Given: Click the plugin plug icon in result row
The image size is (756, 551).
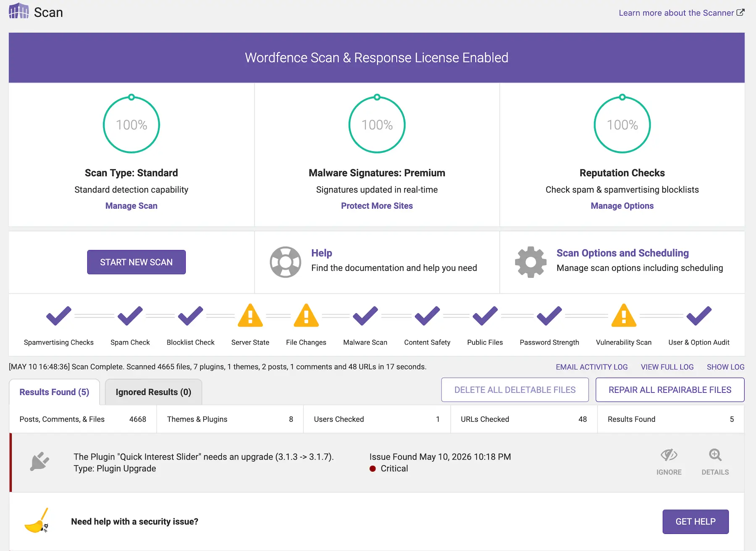Looking at the screenshot, I should (40, 462).
